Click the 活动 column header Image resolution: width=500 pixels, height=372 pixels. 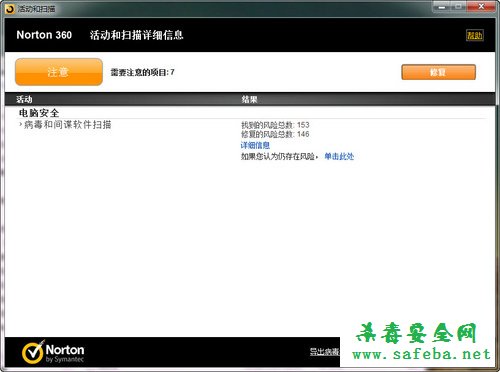point(24,99)
